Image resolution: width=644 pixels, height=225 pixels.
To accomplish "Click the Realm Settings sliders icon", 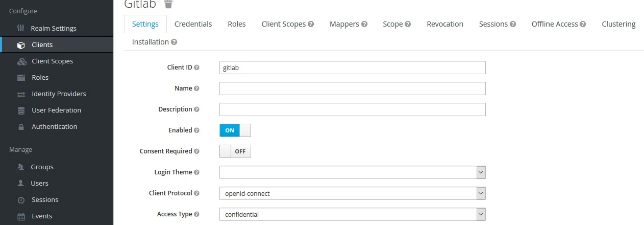I will point(21,28).
